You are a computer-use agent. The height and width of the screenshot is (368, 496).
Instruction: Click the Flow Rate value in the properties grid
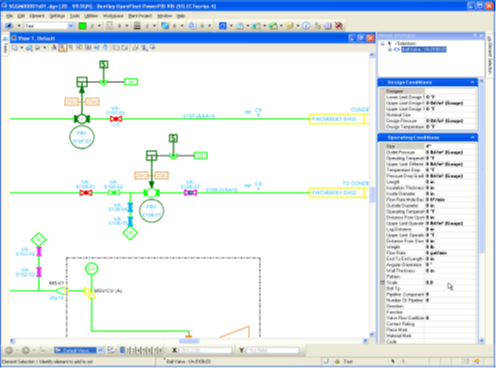(x=450, y=253)
